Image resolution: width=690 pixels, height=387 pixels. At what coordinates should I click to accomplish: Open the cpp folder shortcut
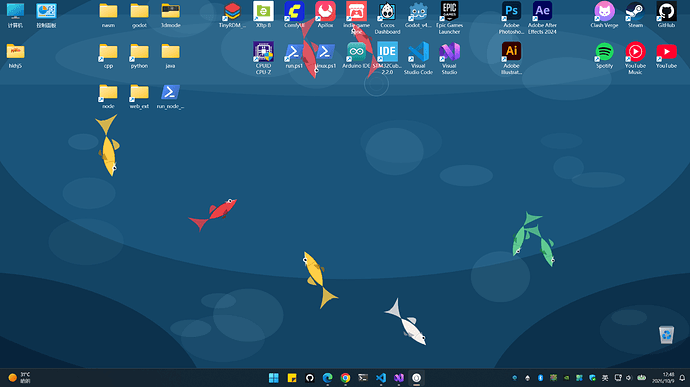click(x=108, y=56)
